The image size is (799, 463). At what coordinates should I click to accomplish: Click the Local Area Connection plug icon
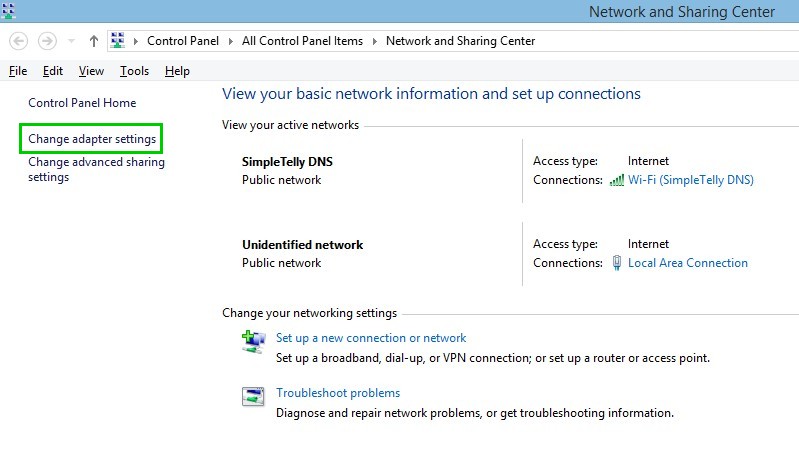pos(617,263)
